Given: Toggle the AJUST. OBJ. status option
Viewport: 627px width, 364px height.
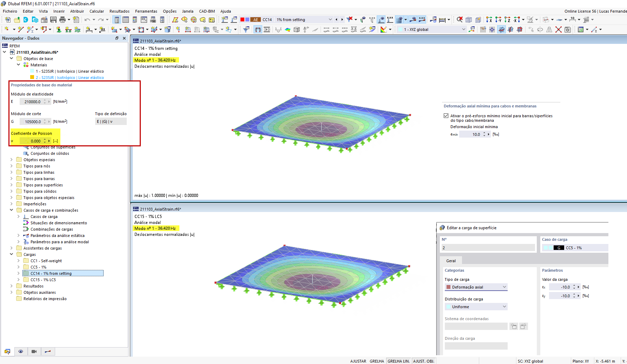Looking at the screenshot, I should 424,361.
